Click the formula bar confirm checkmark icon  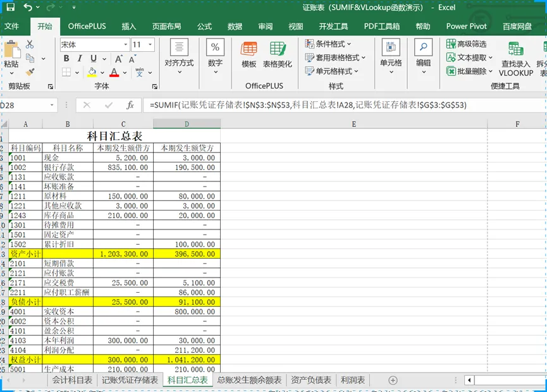point(109,105)
